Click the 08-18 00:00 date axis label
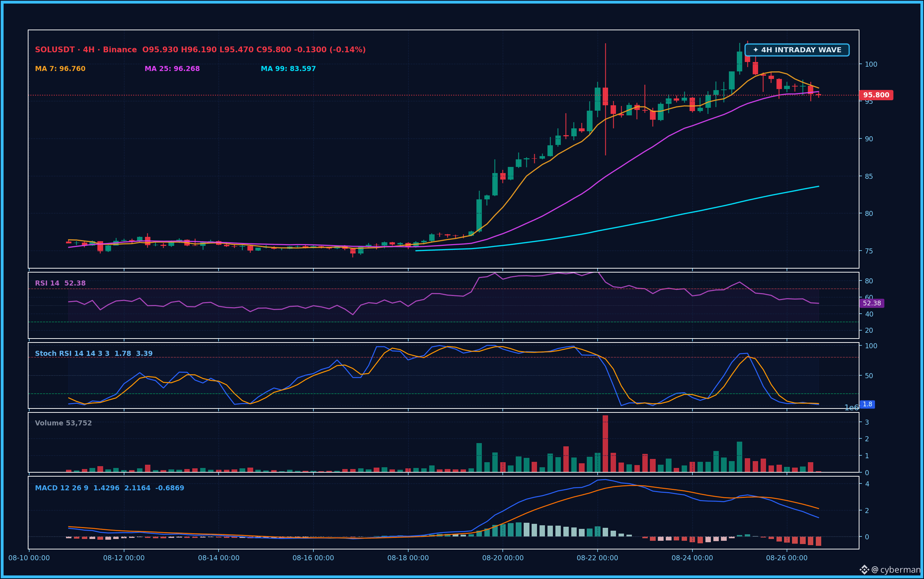The width and height of the screenshot is (924, 579). [408, 558]
